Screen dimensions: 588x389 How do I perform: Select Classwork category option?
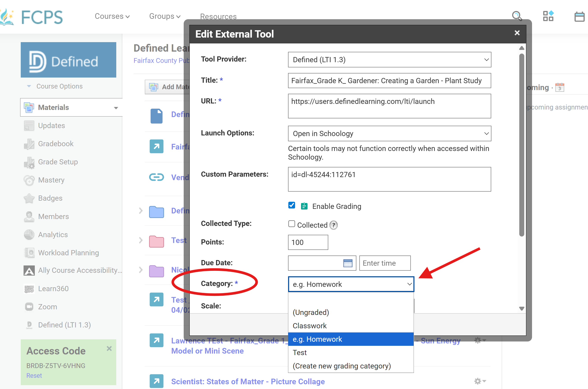(x=351, y=326)
